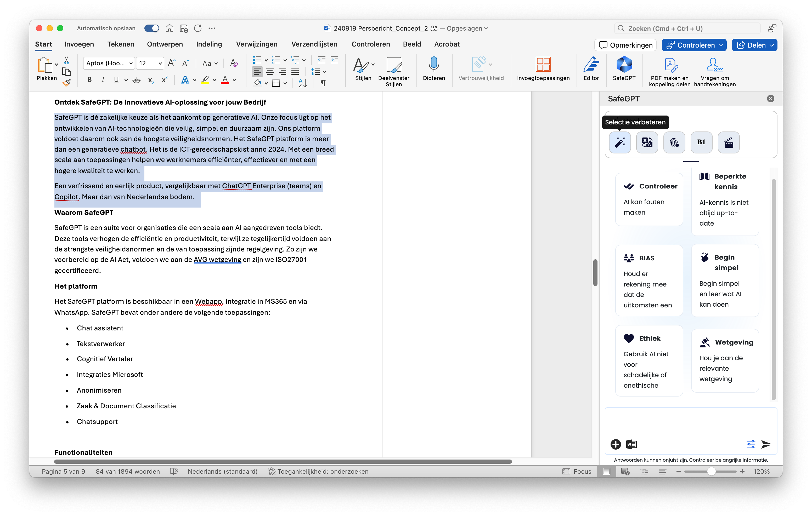Open bullet list dropdown arrow
This screenshot has height=516, width=812.
point(266,61)
